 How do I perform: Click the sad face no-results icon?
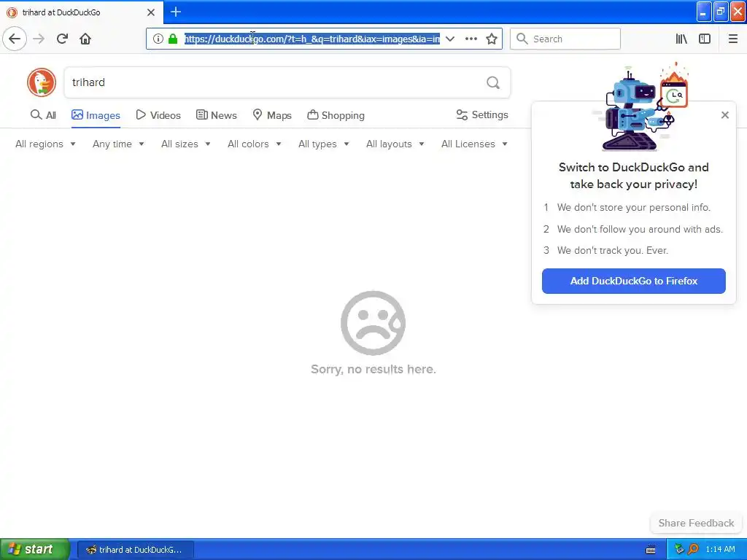[373, 323]
